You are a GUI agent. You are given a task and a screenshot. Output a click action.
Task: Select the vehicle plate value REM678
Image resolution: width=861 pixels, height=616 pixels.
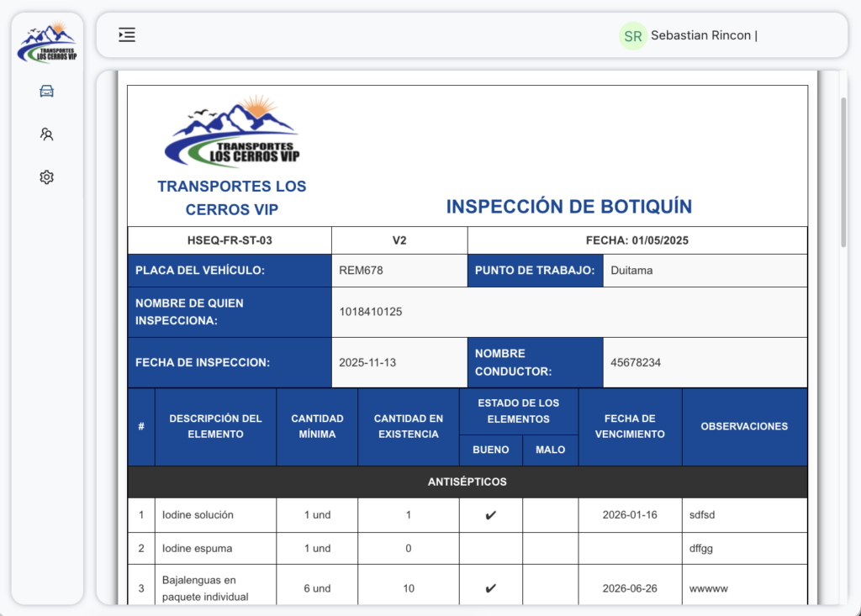362,271
